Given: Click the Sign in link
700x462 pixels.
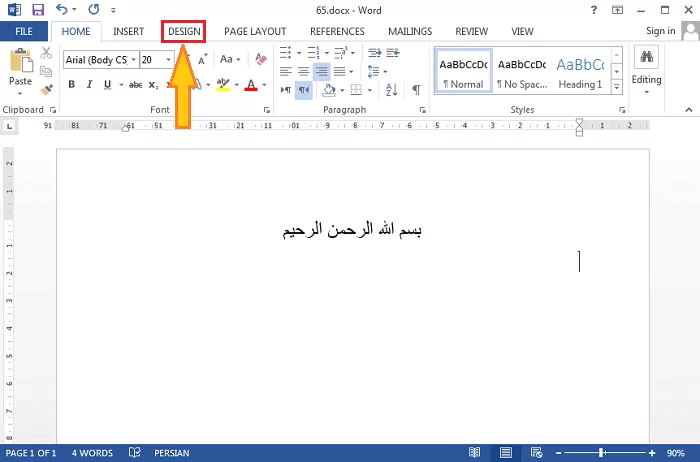Looking at the screenshot, I should click(660, 31).
